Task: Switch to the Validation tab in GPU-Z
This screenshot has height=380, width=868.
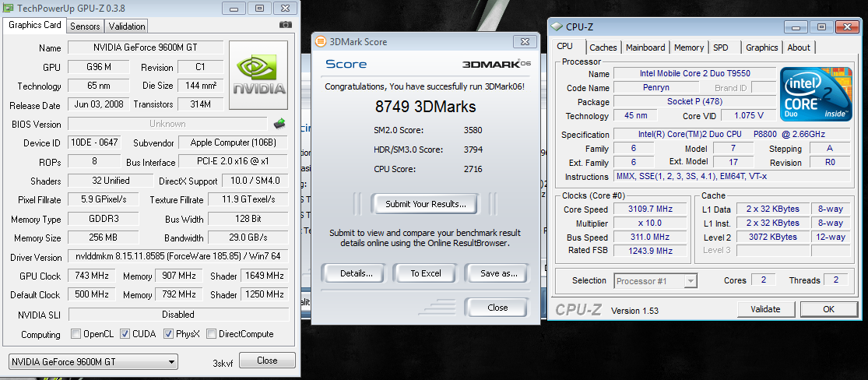Action: pos(127,26)
